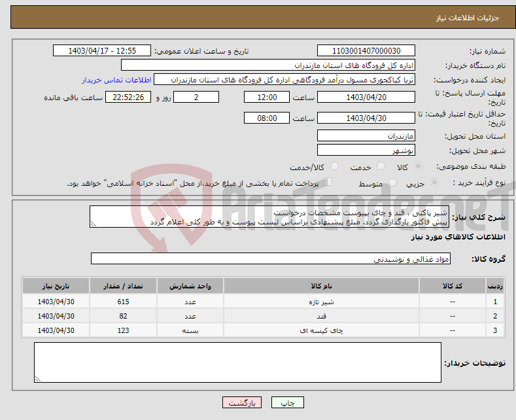Screen dimensions: 516x420
Task: Click the عدد unit cell in the شیر تازه row
Action: 190,302
